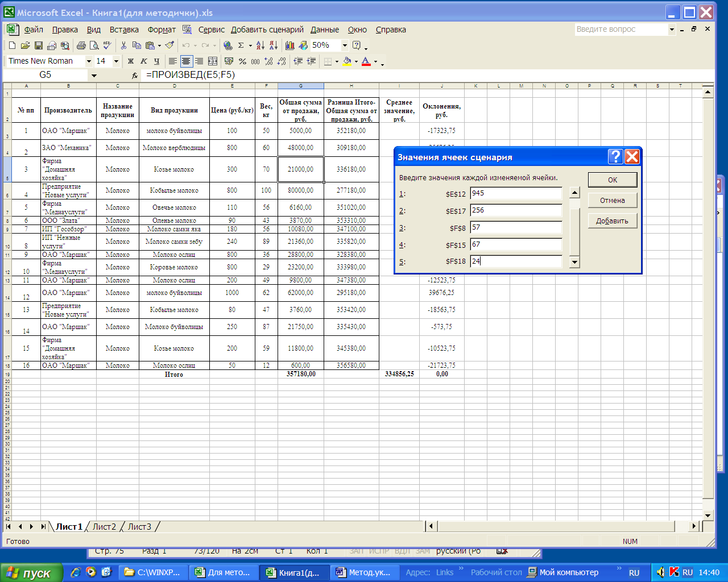
Task: Increase decimal places icon
Action: 268,61
